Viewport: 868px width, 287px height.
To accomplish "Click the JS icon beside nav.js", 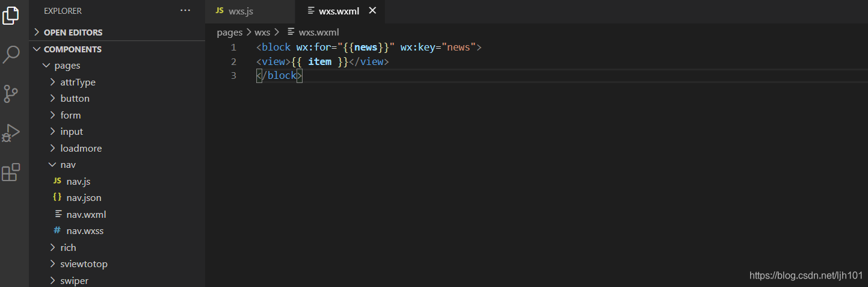I will point(57,181).
